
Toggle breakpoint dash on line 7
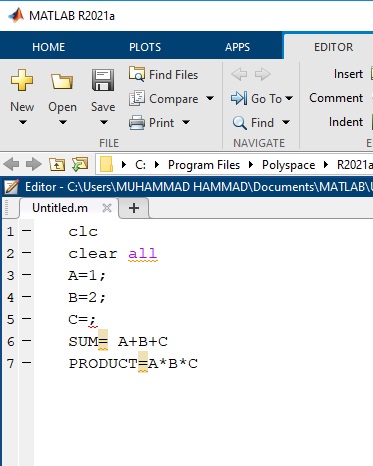[27, 363]
